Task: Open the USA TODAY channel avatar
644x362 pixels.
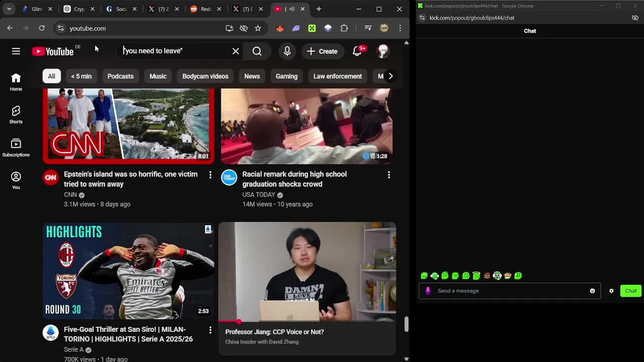Action: tap(229, 177)
